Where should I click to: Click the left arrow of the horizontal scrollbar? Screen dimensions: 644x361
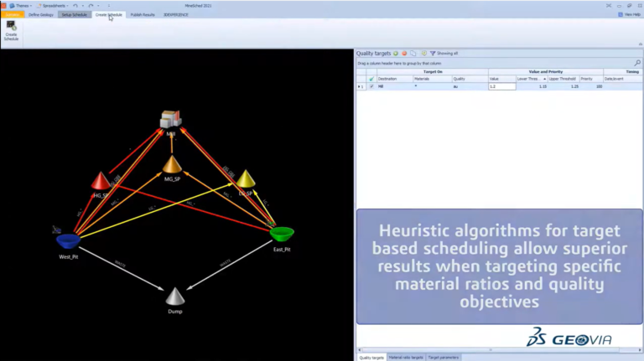point(360,350)
